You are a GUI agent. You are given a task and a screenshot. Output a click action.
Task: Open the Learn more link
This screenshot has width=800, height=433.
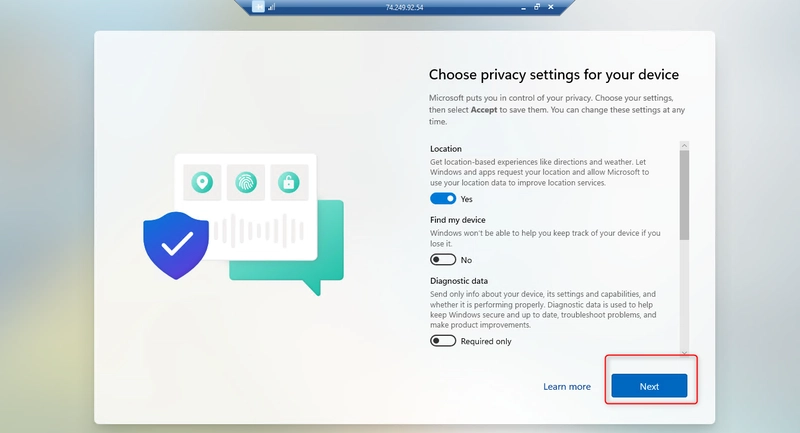coord(567,387)
